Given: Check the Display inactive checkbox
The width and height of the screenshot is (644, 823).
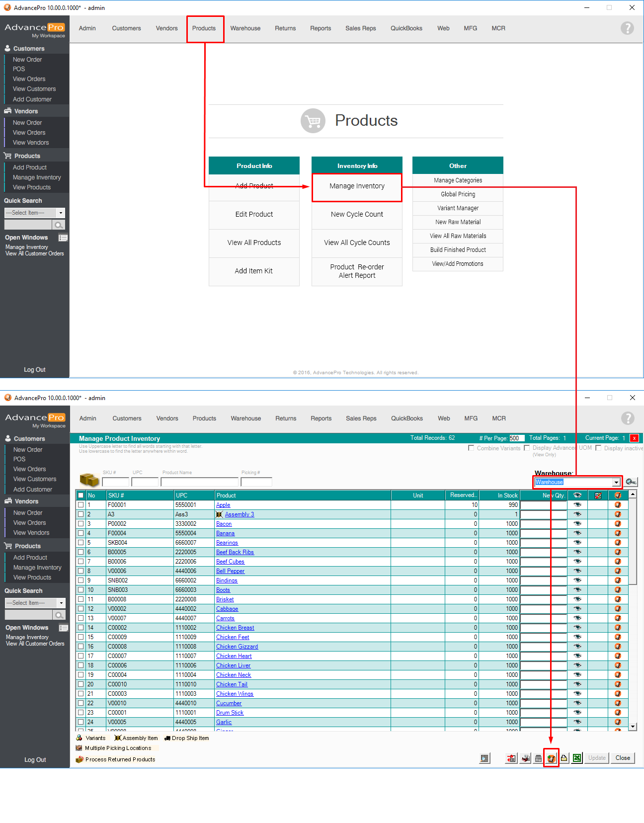Looking at the screenshot, I should (598, 448).
